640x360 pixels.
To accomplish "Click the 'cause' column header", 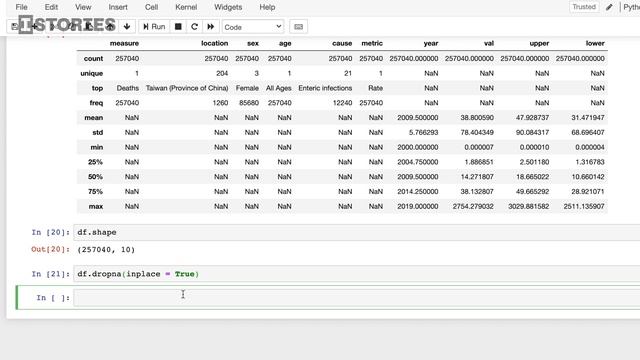I will tap(342, 43).
